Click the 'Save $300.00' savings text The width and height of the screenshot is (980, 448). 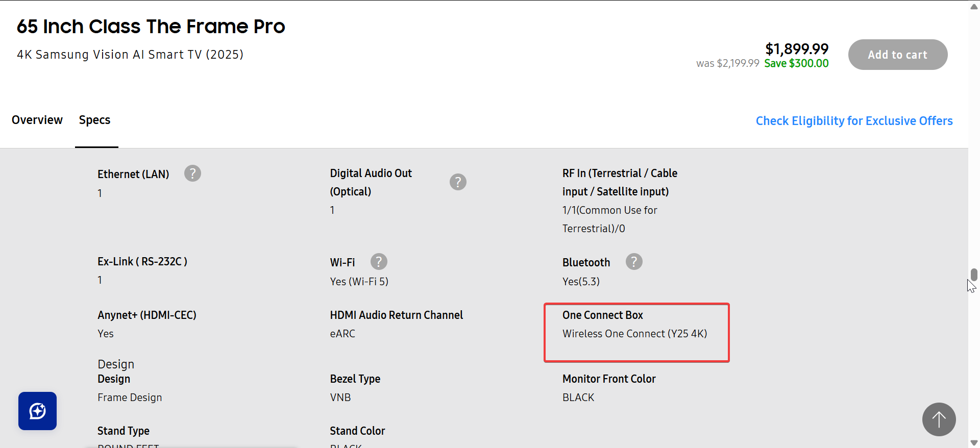(x=796, y=63)
